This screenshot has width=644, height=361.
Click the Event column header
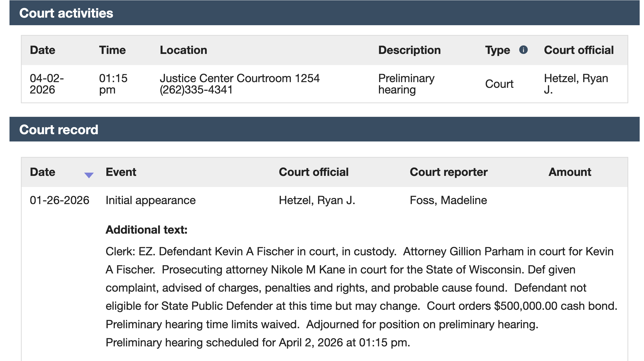click(x=121, y=172)
